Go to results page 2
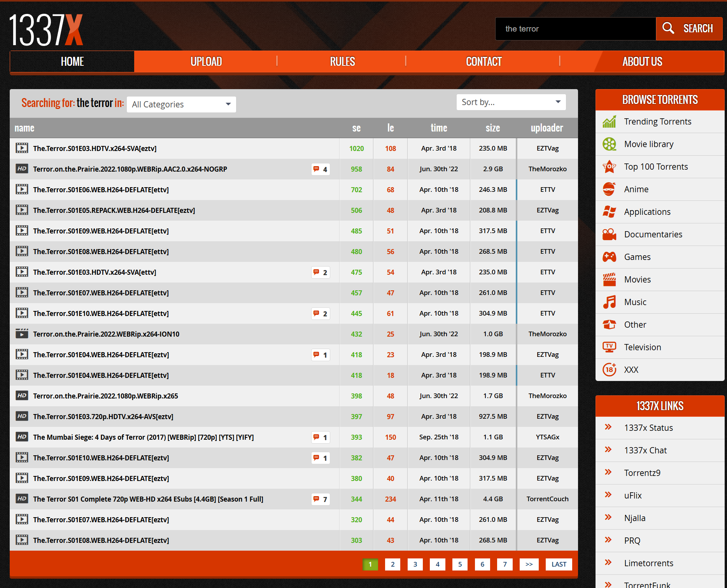 click(x=393, y=564)
